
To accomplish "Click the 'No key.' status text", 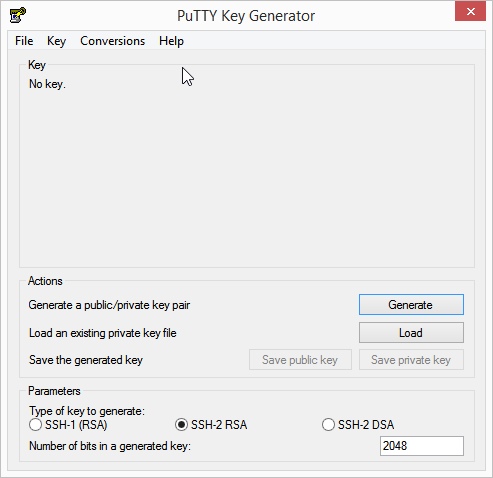I will click(x=47, y=84).
